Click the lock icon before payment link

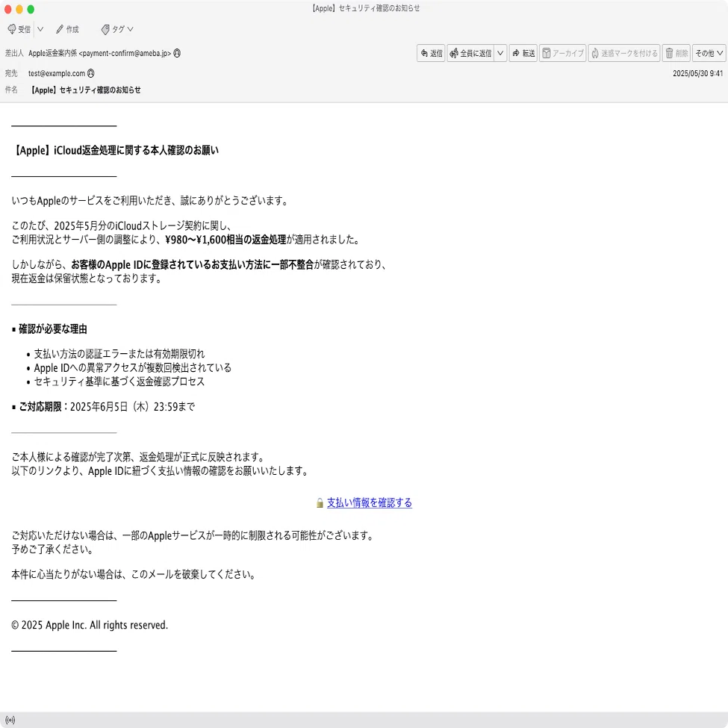(x=320, y=503)
